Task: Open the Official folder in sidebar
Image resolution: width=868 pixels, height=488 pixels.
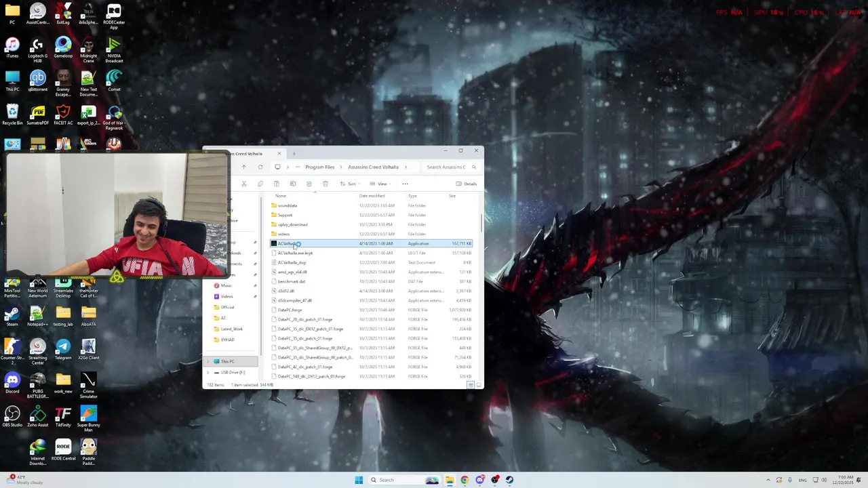Action: click(x=228, y=307)
